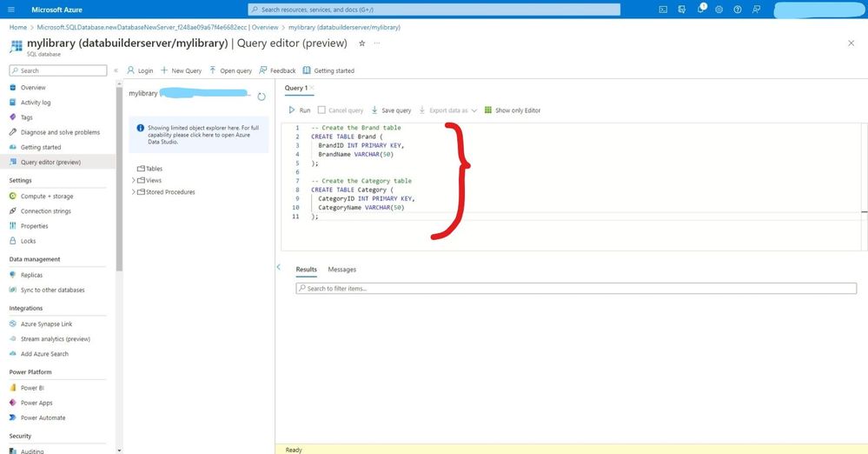This screenshot has height=454, width=868.
Task: Open the Directories and subscriptions filter icon
Action: (x=681, y=10)
